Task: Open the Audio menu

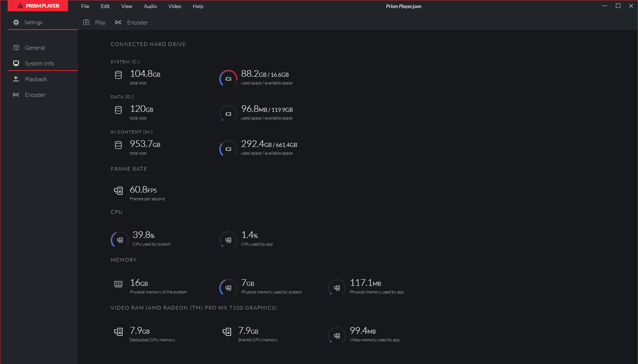Action: [150, 6]
